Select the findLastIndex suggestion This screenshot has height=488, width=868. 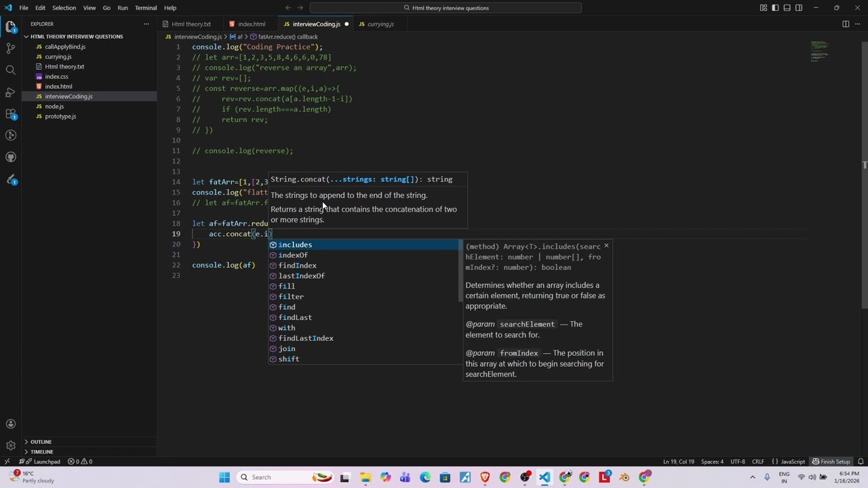[365, 338]
